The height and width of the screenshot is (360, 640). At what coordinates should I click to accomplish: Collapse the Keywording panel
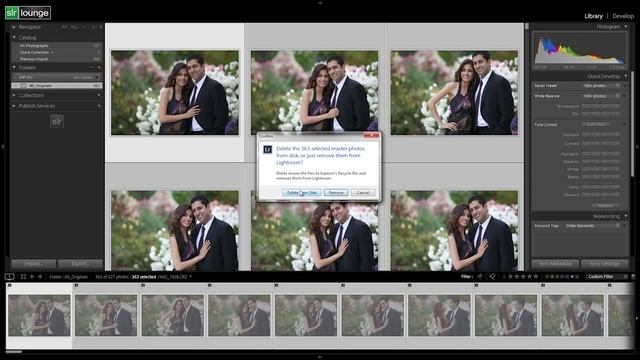click(626, 216)
